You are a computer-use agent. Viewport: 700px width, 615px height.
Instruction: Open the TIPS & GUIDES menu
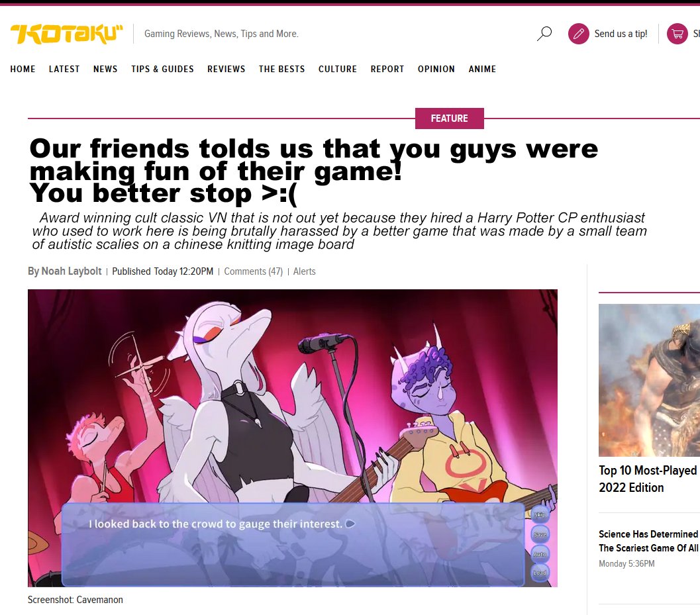tap(162, 69)
